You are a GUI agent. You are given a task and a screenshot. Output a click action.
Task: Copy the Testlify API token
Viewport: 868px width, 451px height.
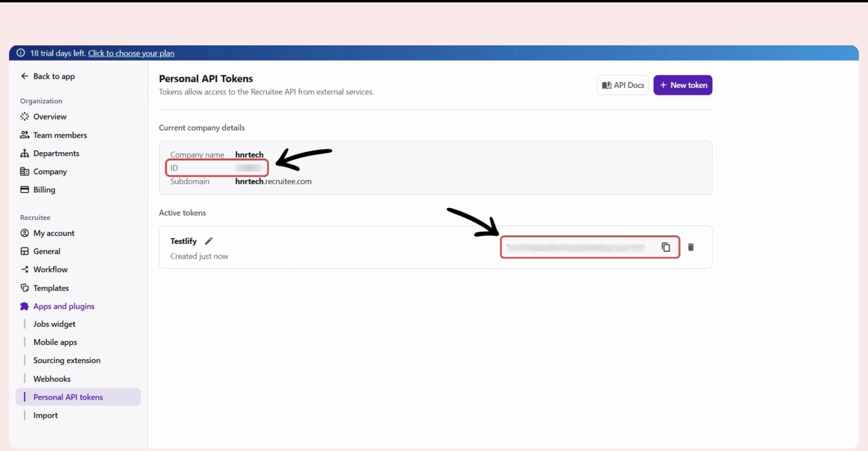[665, 247]
